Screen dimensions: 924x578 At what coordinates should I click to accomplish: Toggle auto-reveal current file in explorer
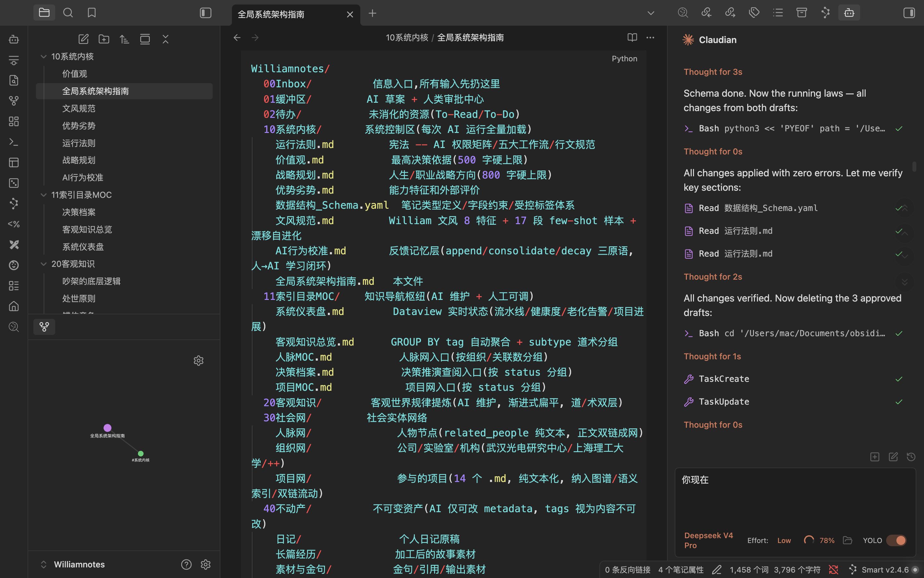click(145, 39)
